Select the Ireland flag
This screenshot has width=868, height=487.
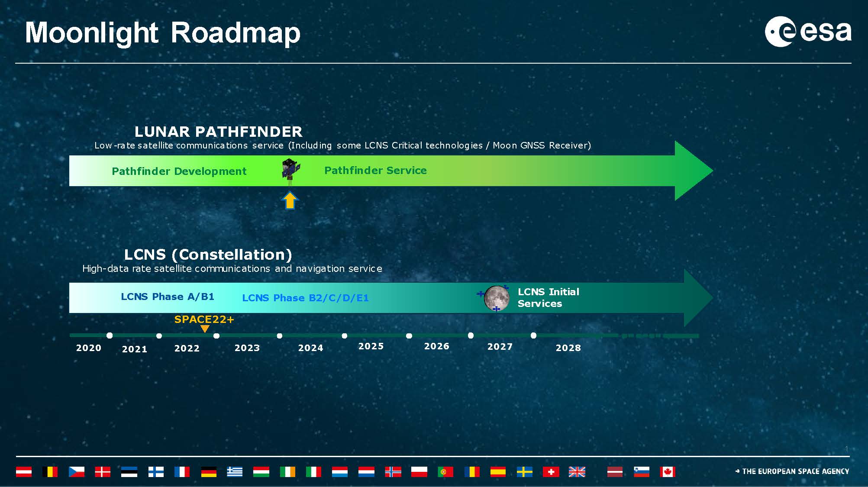tap(287, 472)
